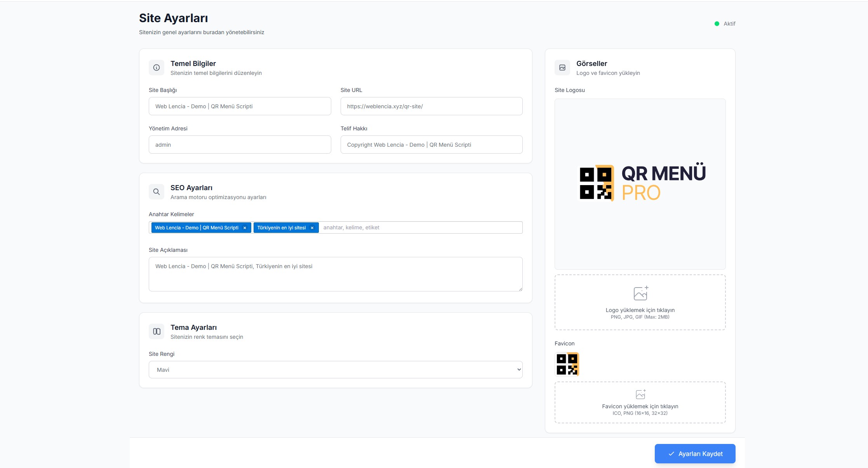
Task: Click the current favicon QR thumbnail
Action: pyautogui.click(x=567, y=364)
